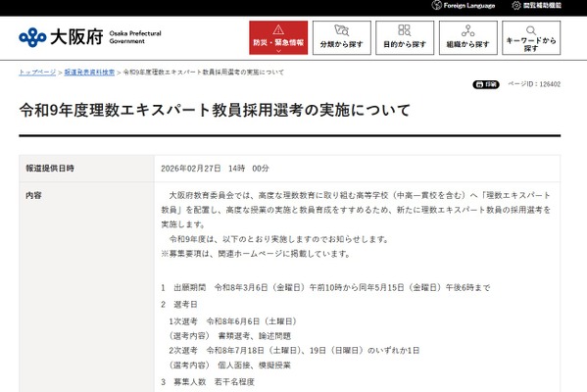587x392 pixels.
Task: Expand the chevron under 防災・緊急情報
Action: [278, 51]
